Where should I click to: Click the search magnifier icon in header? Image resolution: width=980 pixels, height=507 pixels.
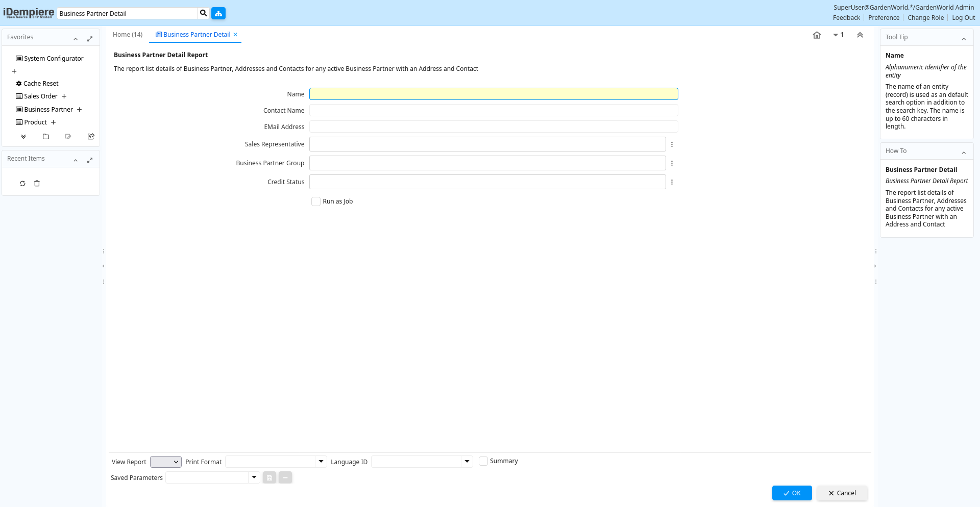[203, 13]
